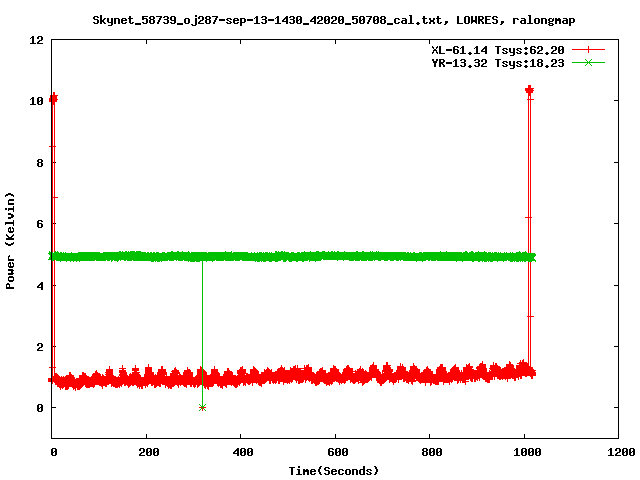This screenshot has width=640, height=480.
Task: Click the y-axis tick label 2
Action: click(40, 347)
